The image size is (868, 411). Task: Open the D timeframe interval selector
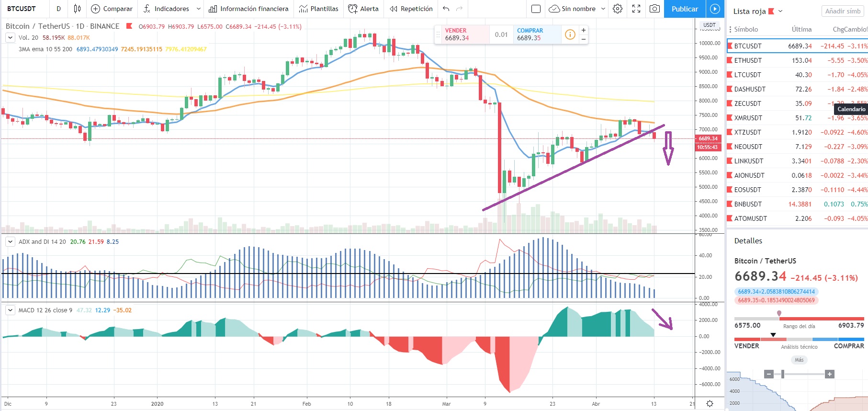pos(58,9)
